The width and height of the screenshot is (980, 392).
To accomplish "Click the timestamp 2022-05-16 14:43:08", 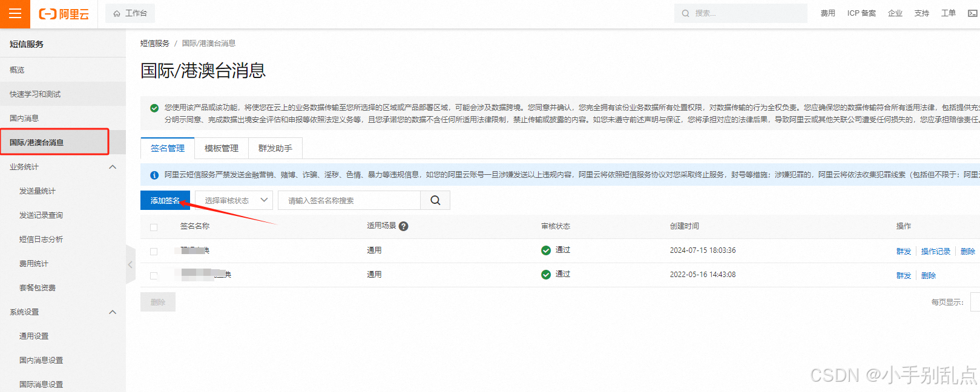I will tap(703, 275).
